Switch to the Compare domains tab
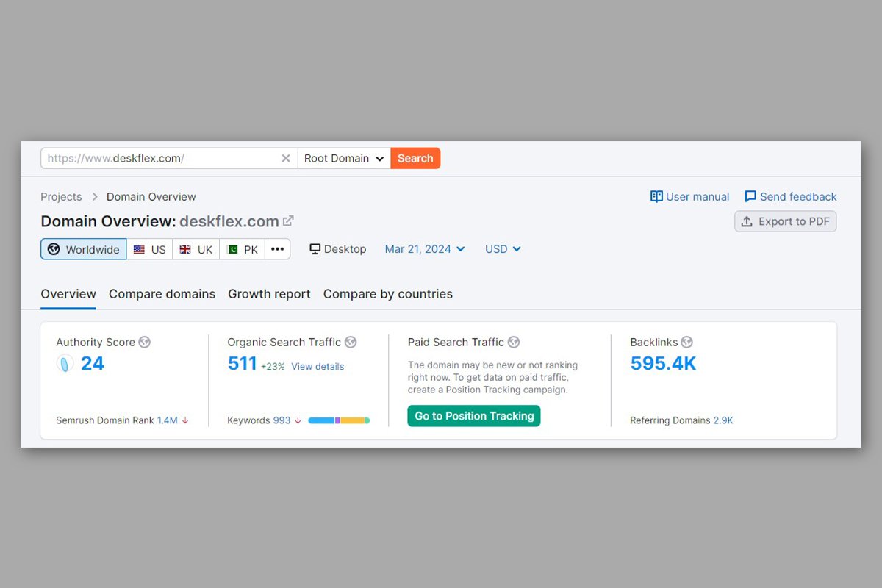The image size is (882, 588). click(x=162, y=294)
